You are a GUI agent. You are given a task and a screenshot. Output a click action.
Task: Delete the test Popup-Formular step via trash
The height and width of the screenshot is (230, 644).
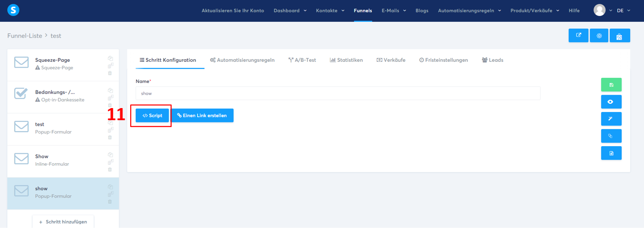[x=110, y=137]
